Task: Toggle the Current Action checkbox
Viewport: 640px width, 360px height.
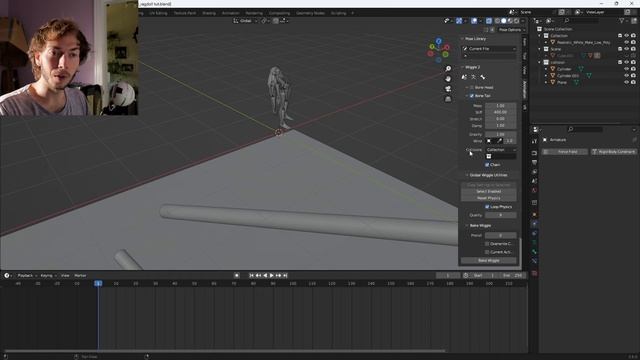Action: [487, 252]
